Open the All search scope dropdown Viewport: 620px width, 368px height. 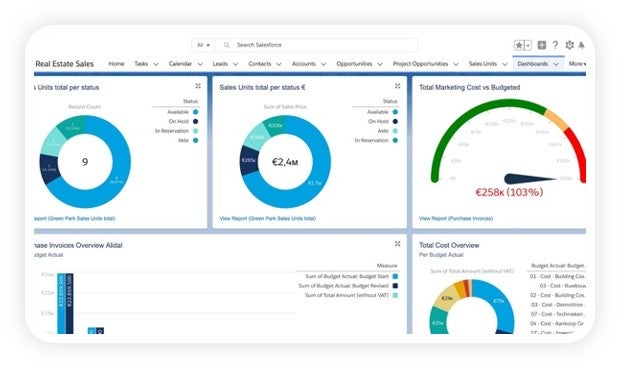(x=203, y=45)
